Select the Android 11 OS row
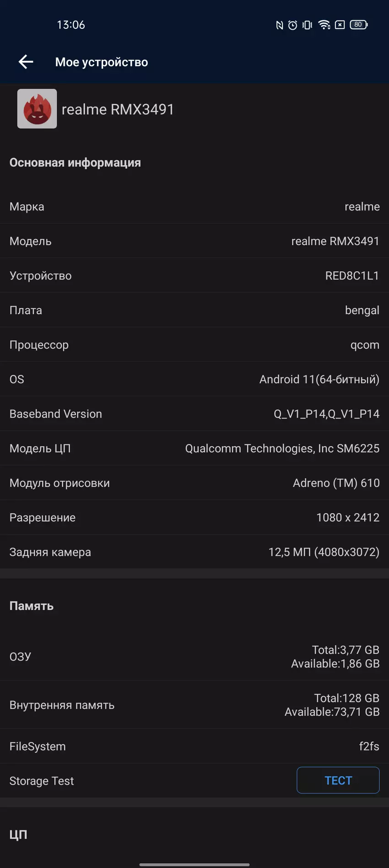 (x=194, y=380)
